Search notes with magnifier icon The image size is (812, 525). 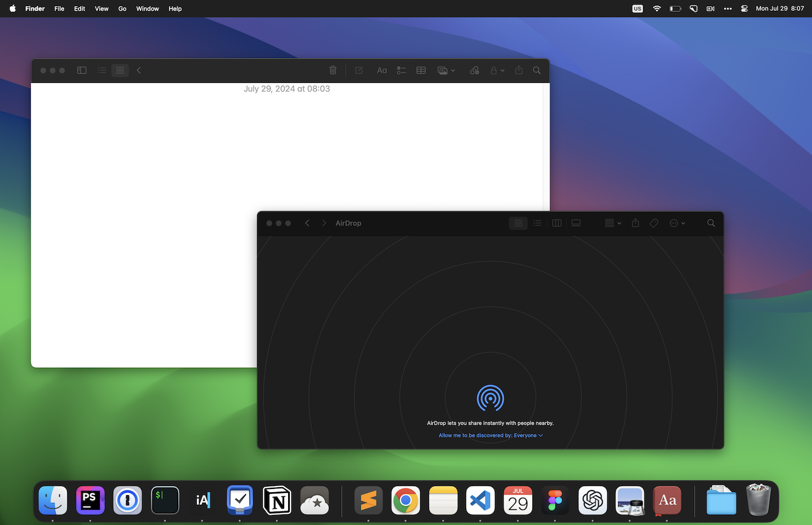tap(537, 70)
